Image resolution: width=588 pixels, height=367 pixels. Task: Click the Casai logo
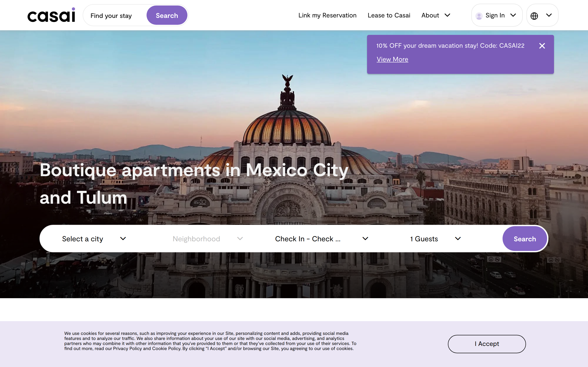tap(51, 15)
